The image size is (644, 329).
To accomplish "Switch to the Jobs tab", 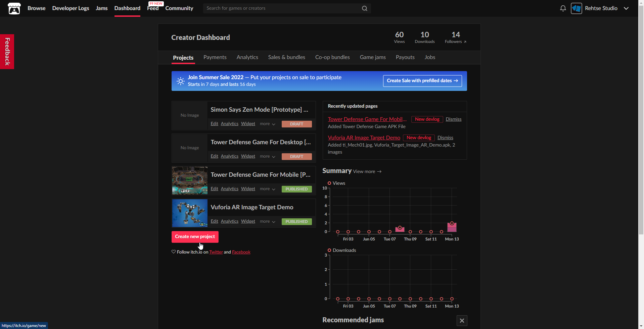I will click(x=430, y=57).
